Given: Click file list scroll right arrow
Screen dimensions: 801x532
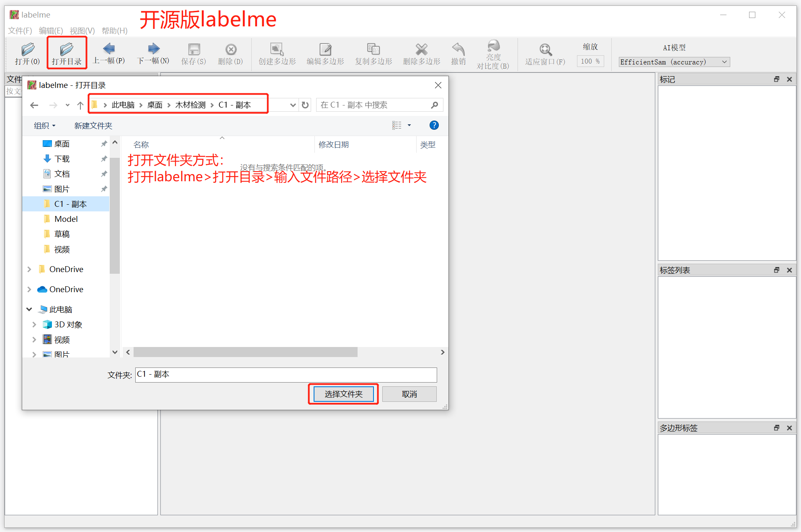Looking at the screenshot, I should (443, 352).
